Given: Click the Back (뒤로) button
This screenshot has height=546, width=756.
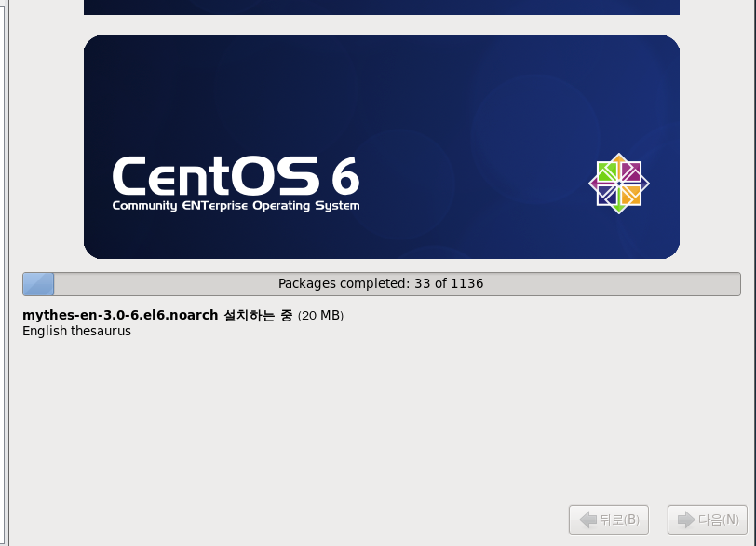Looking at the screenshot, I should (x=609, y=520).
